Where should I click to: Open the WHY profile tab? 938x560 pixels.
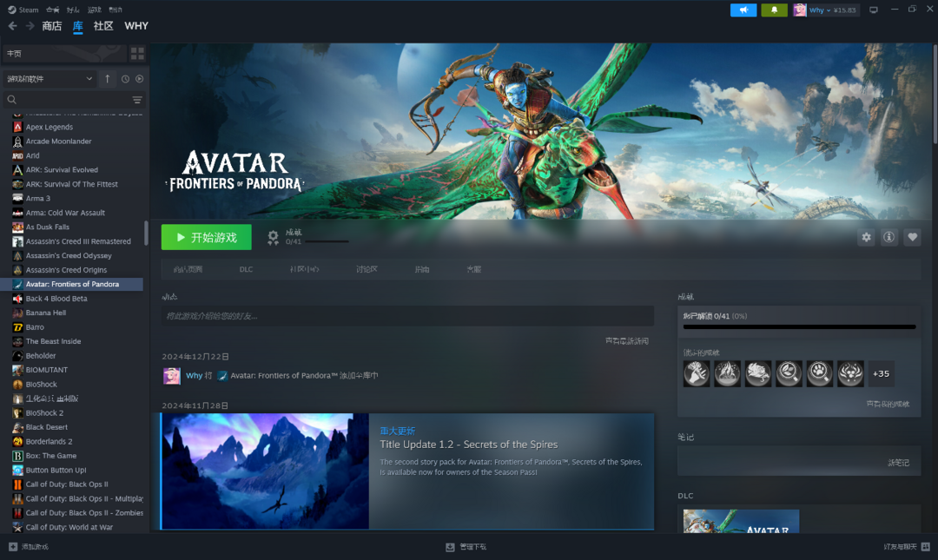coord(136,26)
